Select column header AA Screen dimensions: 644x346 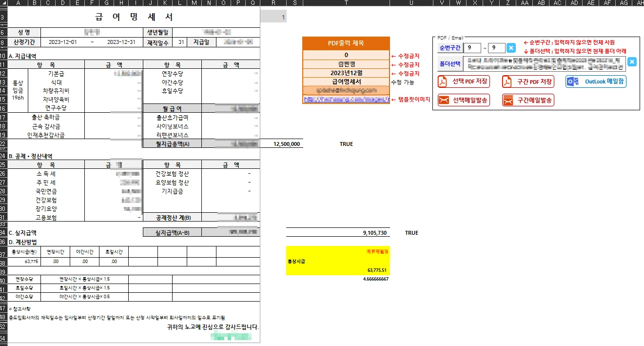click(x=525, y=2)
